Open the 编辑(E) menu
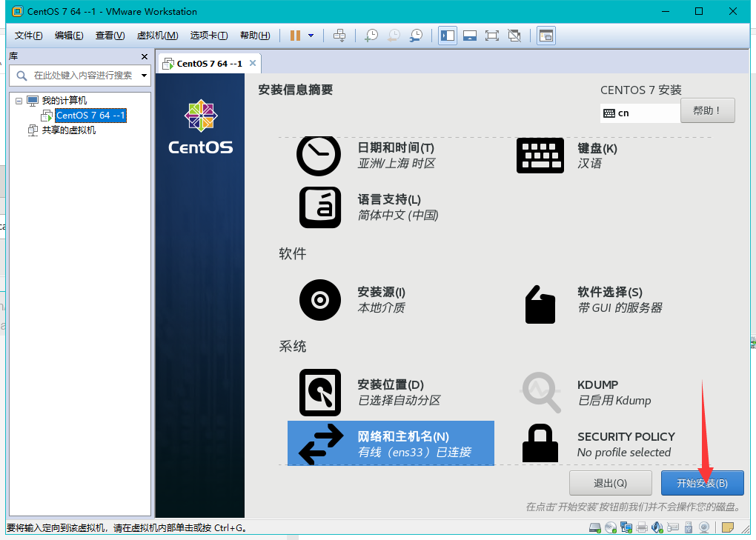Image resolution: width=756 pixels, height=540 pixels. click(x=69, y=36)
